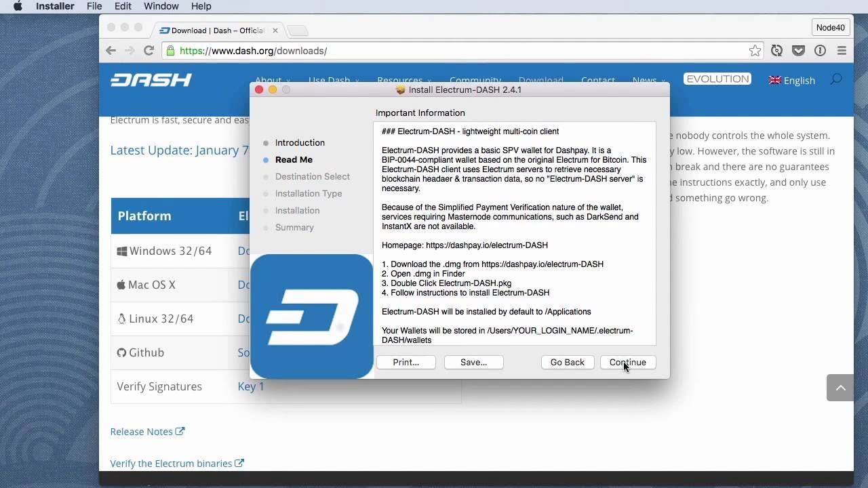
Task: Expand the Use Dash nav menu
Action: (334, 81)
